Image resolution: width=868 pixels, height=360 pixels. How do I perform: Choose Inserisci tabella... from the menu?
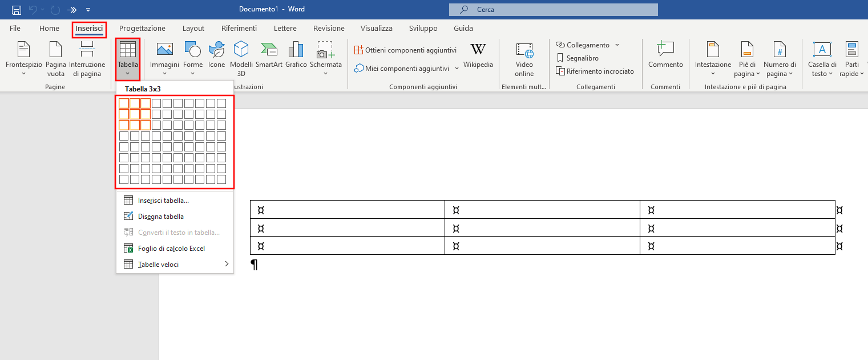(163, 201)
